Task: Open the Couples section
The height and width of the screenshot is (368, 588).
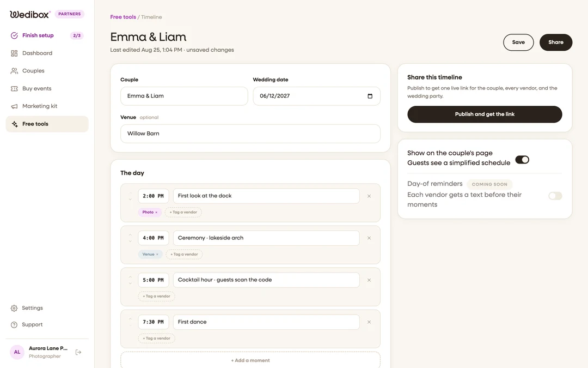Action: point(47,70)
